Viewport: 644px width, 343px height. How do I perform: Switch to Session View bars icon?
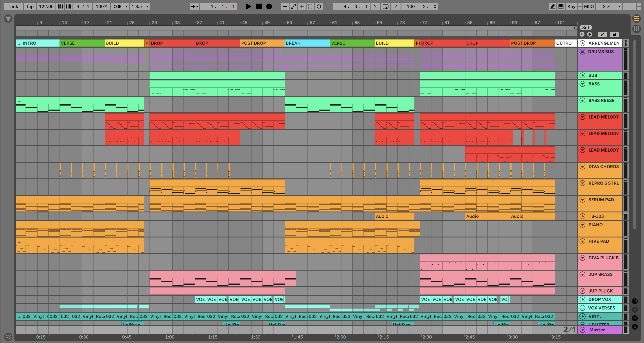pyautogui.click(x=636, y=29)
